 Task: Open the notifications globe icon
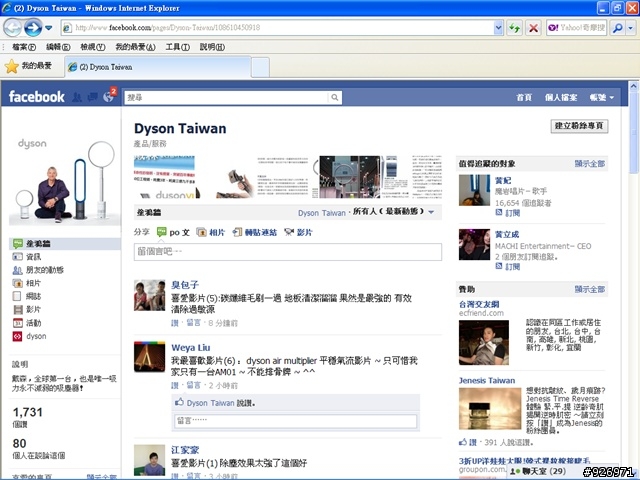[108, 97]
